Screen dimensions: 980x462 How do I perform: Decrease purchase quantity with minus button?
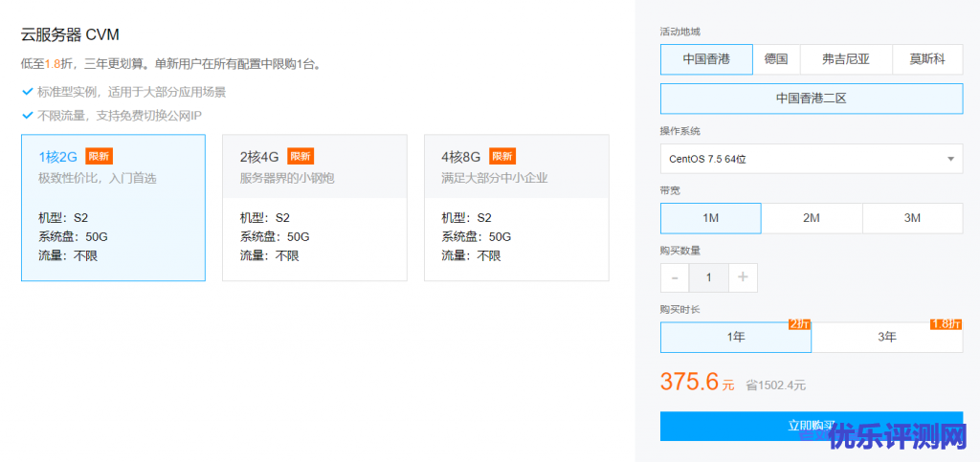pos(675,278)
